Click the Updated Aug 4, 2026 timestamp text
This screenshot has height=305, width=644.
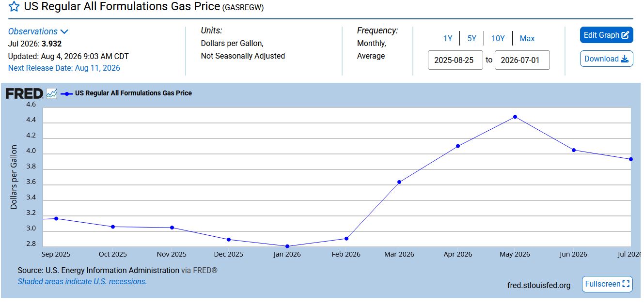coord(68,56)
